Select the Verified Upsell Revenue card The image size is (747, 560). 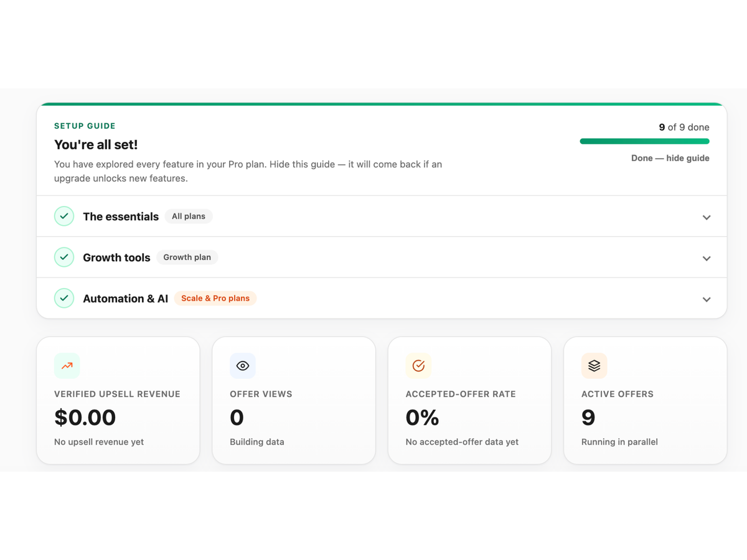(118, 401)
